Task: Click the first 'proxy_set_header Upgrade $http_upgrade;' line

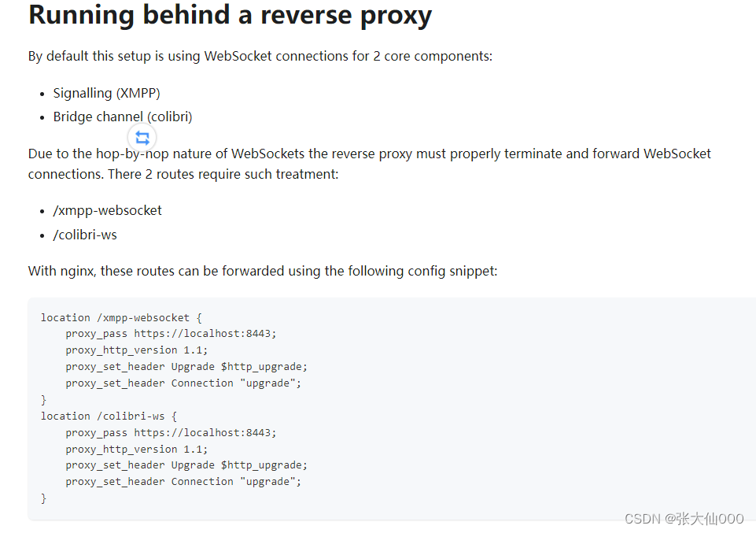Action: [186, 367]
